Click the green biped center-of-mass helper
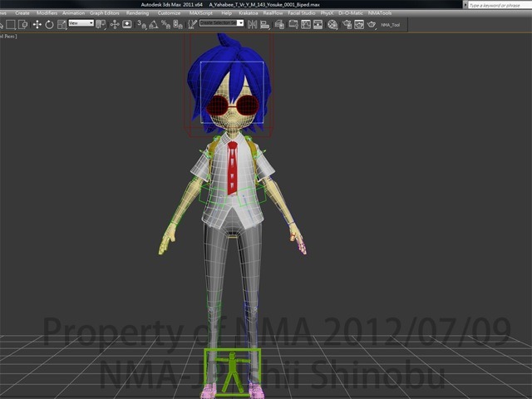This screenshot has height=399, width=532. (233, 372)
